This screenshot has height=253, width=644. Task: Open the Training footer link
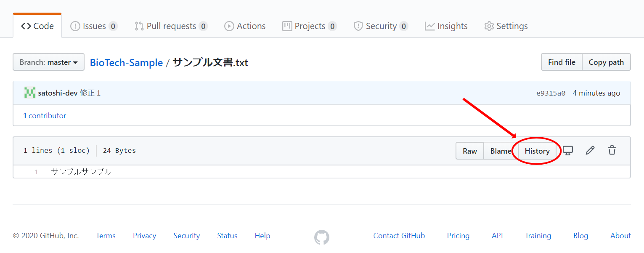click(538, 236)
